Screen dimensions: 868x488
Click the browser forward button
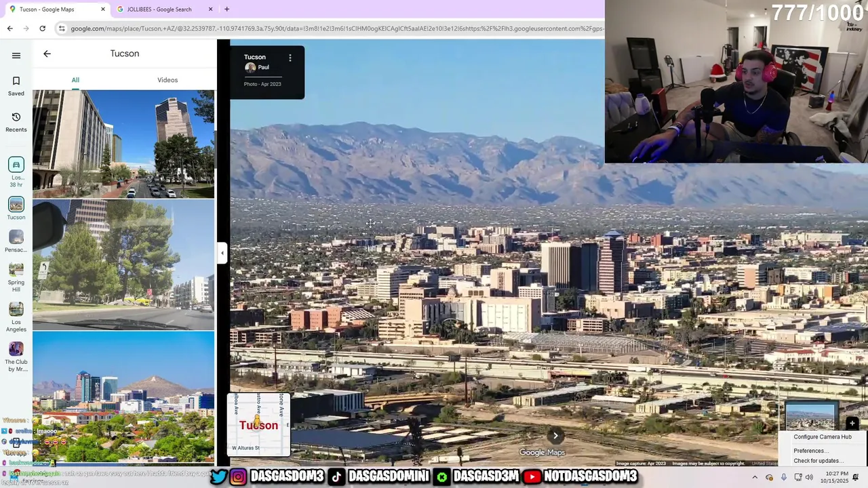pos(26,28)
